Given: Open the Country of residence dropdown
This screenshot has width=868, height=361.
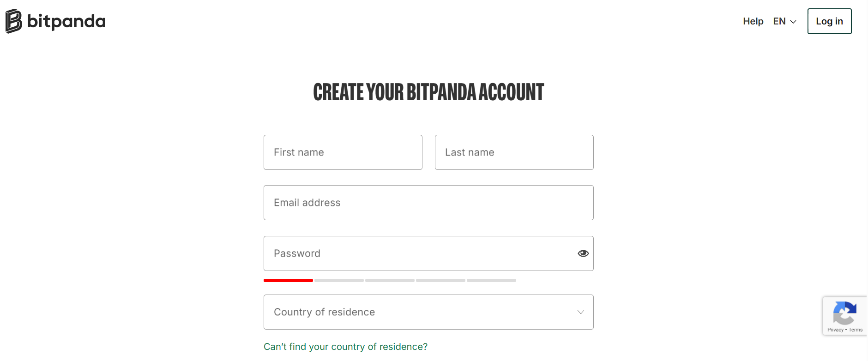Looking at the screenshot, I should (x=428, y=312).
